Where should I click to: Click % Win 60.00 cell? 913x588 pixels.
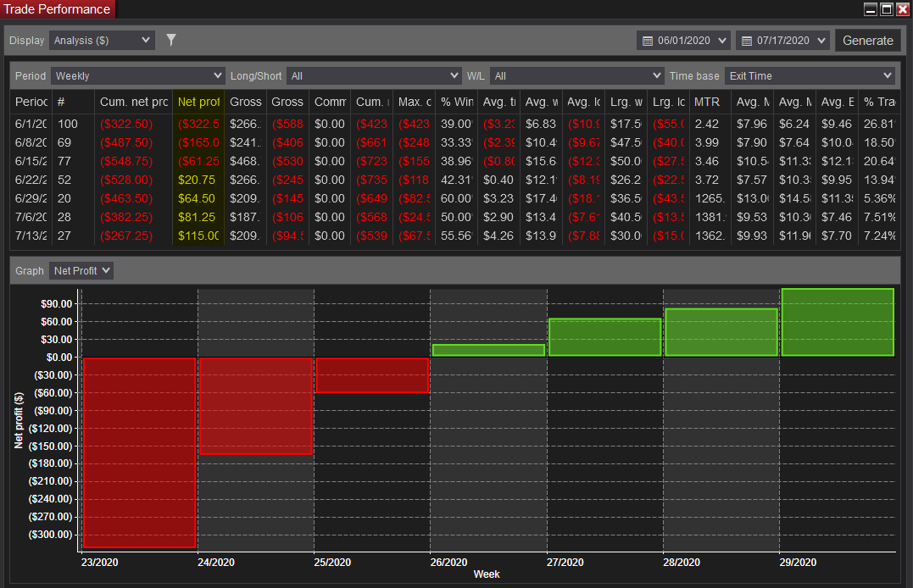(456, 198)
